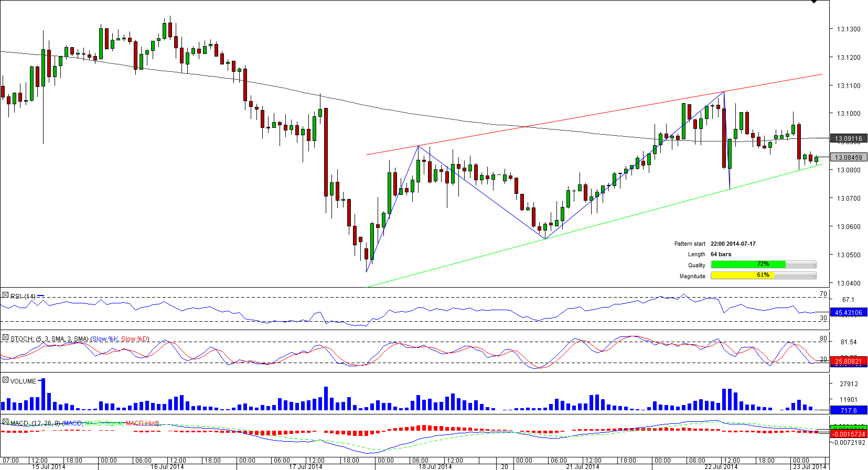Click the Magnitude 61% progress bar
This screenshot has width=868, height=470.
click(x=764, y=275)
